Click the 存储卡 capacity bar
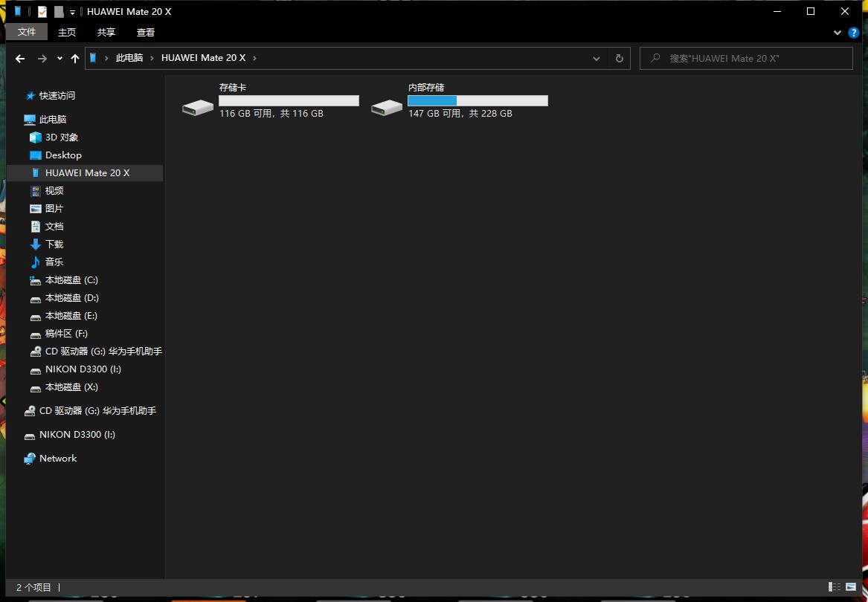868x602 pixels. click(x=289, y=100)
